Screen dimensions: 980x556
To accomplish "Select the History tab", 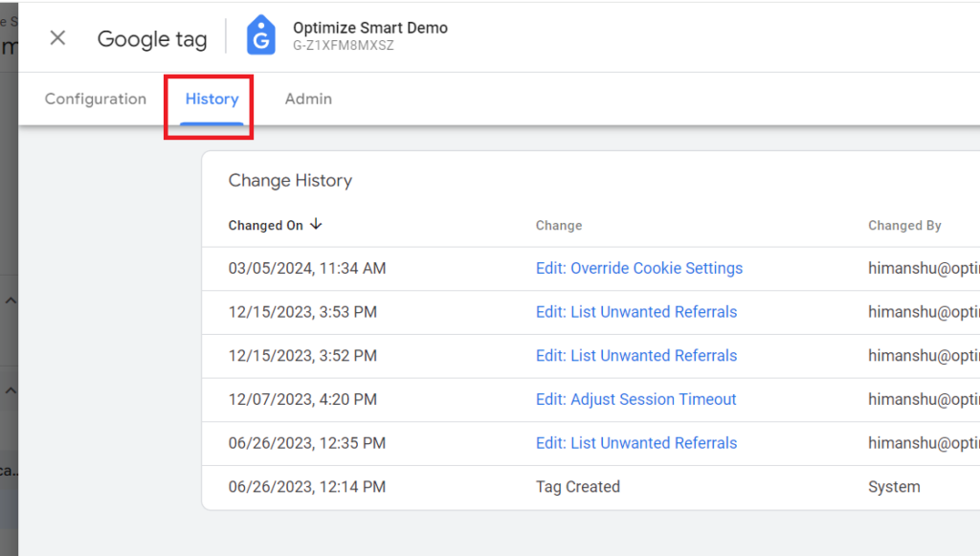I will point(212,99).
